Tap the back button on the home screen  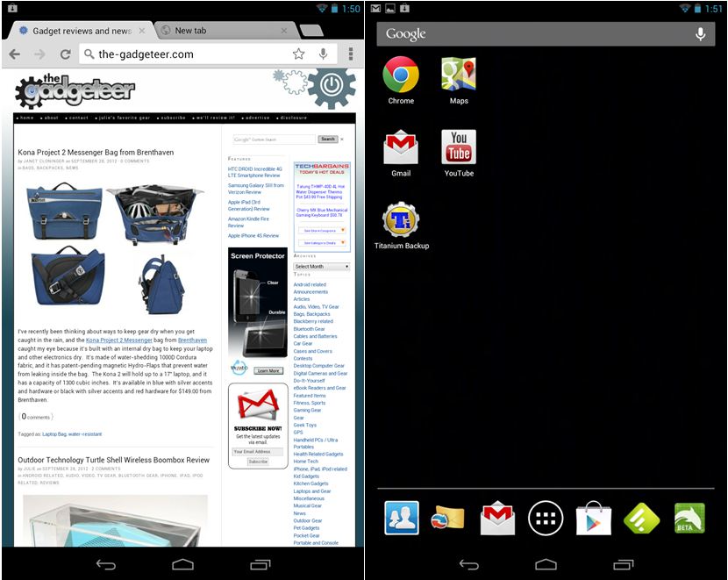pos(469,564)
